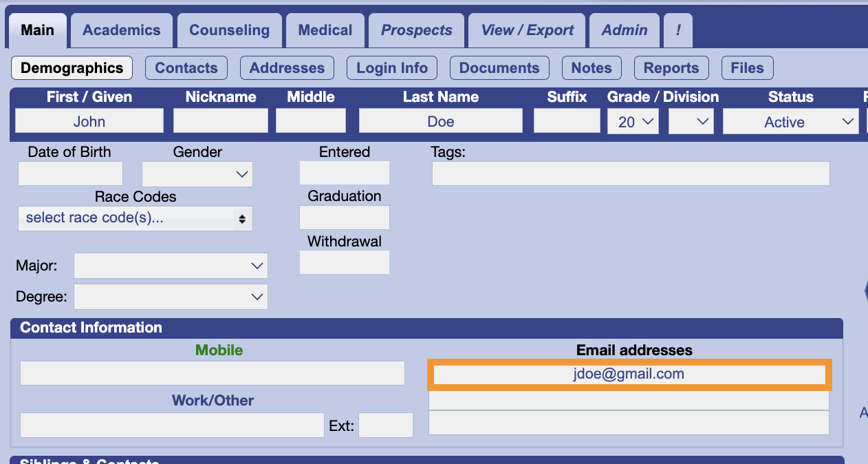Go to the Prospects tab
The width and height of the screenshot is (868, 464).
[416, 30]
